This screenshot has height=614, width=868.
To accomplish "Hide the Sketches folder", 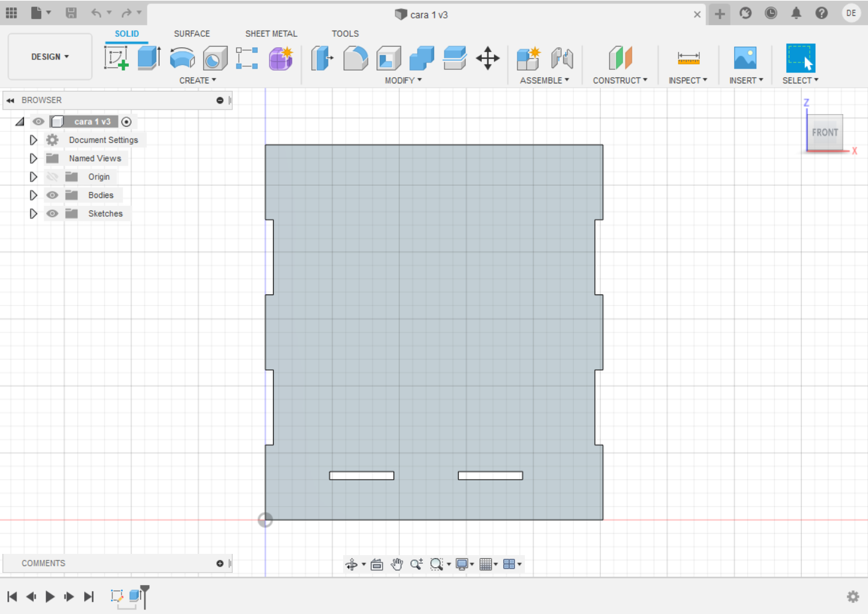I will 53,213.
